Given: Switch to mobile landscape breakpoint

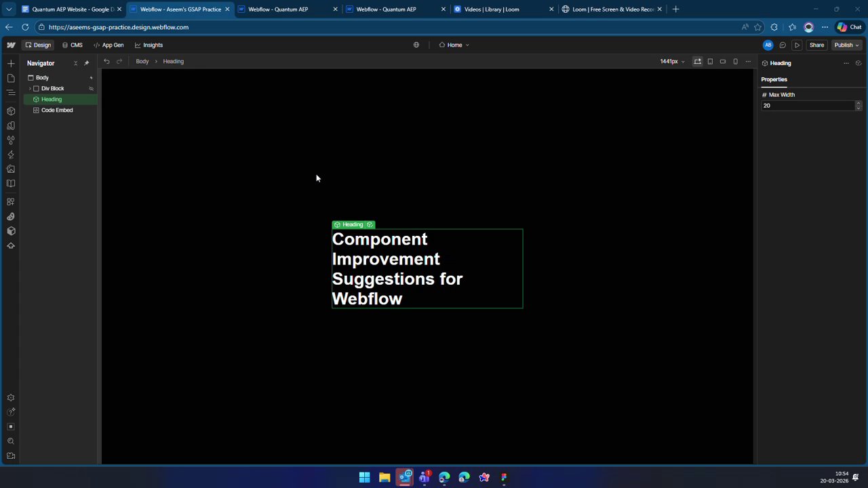Looking at the screenshot, I should [723, 61].
